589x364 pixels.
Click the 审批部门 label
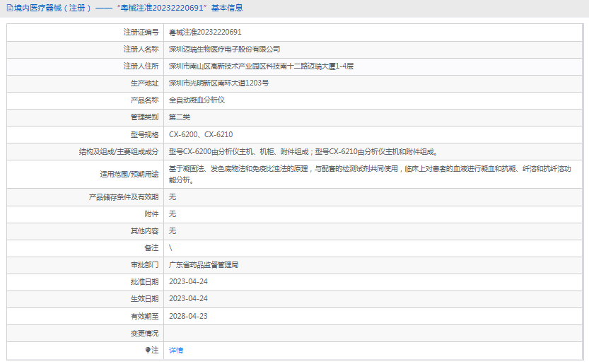click(x=145, y=265)
